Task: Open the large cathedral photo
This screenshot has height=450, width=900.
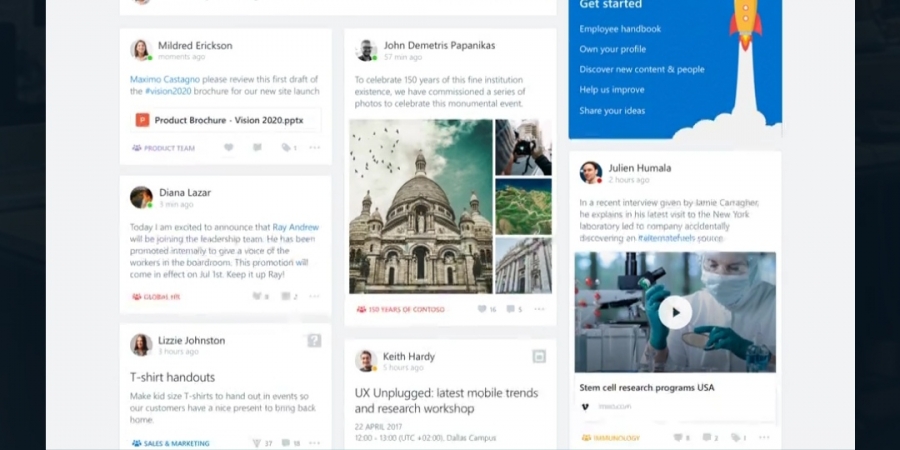Action: pos(420,207)
